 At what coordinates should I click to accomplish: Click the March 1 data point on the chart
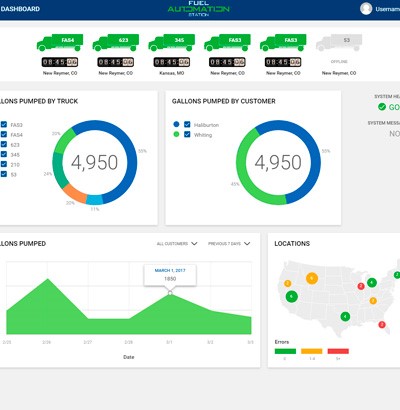coord(170,293)
